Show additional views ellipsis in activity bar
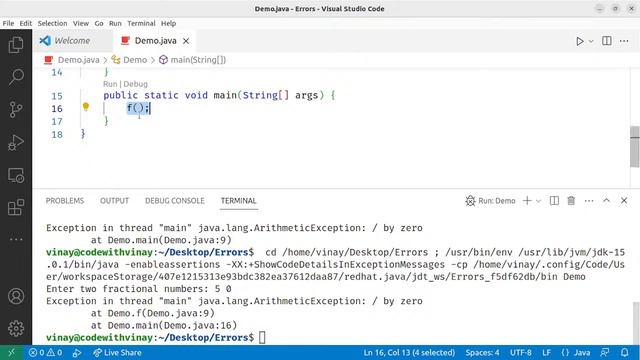This screenshot has width=640, height=360. (16, 239)
